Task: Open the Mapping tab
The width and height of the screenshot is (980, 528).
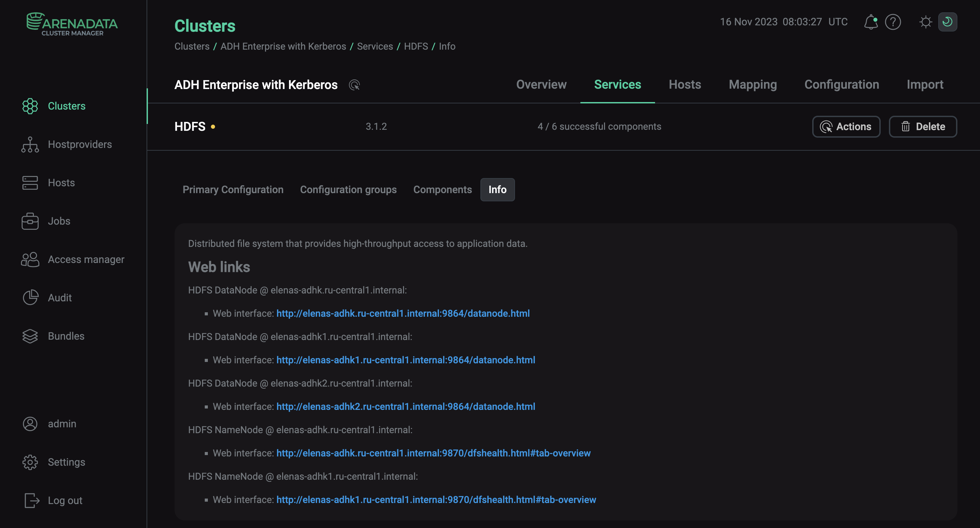Action: (x=753, y=85)
